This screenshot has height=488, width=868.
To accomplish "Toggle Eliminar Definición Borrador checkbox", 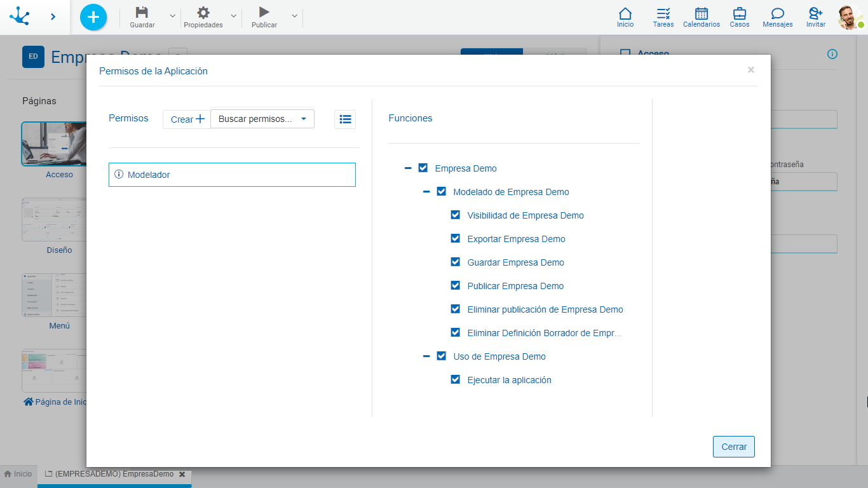I will pos(456,332).
